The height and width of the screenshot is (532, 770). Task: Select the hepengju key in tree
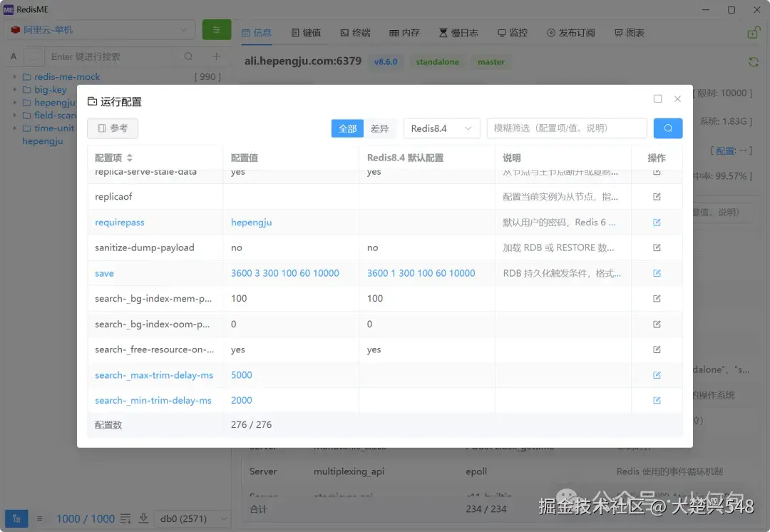coord(43,141)
